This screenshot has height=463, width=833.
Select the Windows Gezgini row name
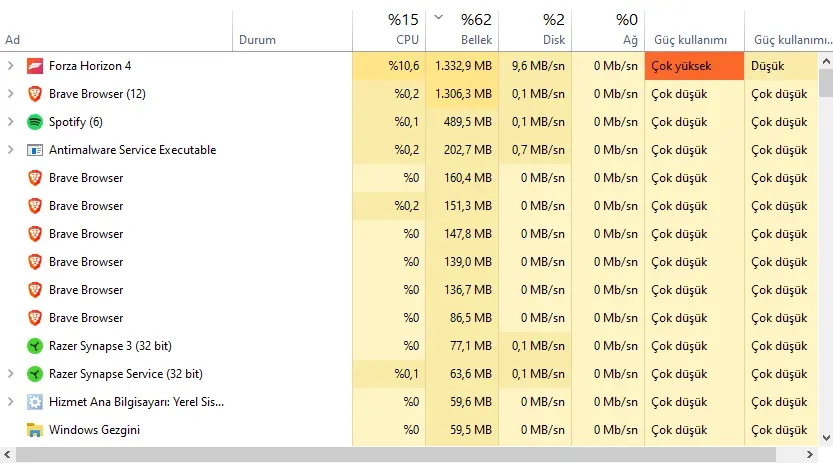[x=94, y=430]
